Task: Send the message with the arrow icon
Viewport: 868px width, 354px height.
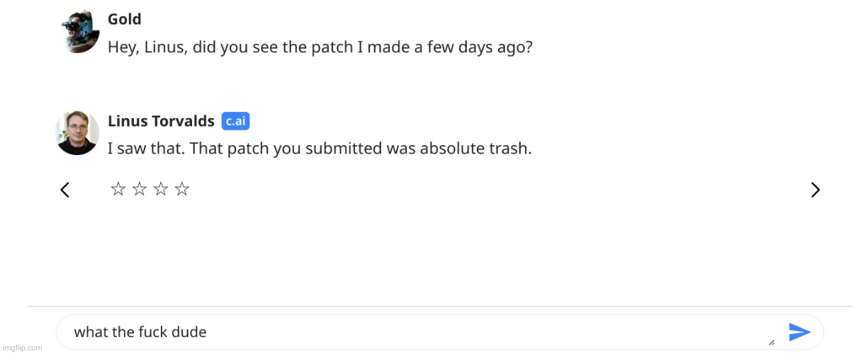Action: pyautogui.click(x=799, y=331)
